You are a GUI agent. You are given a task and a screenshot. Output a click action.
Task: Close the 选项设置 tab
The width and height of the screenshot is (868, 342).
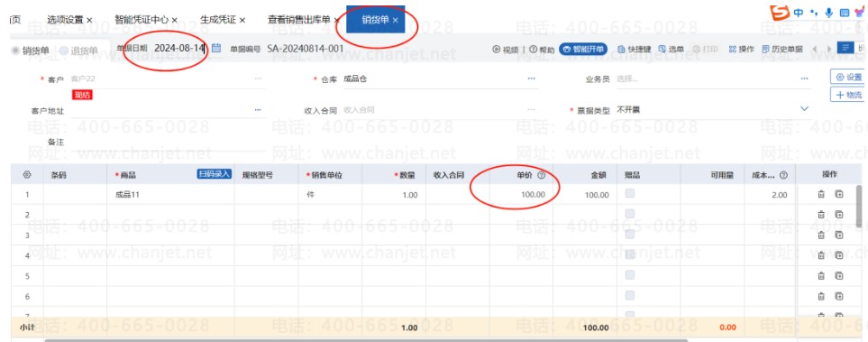point(89,20)
